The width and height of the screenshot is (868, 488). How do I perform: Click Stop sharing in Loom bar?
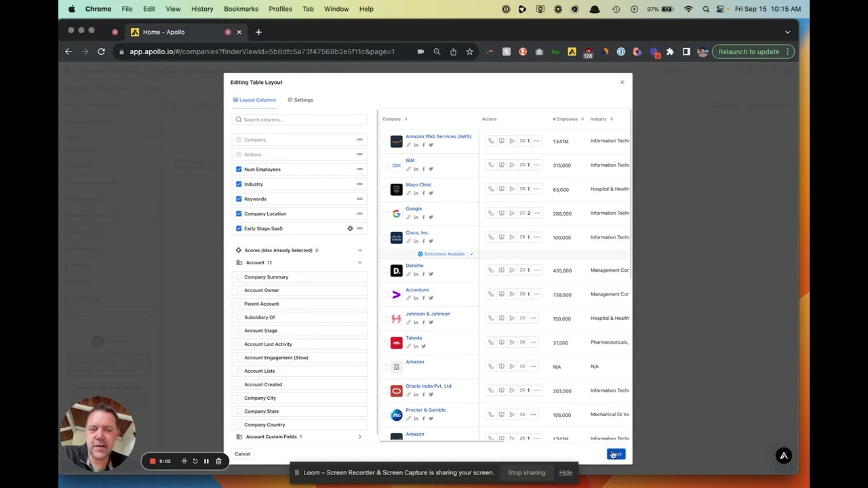tap(526, 472)
